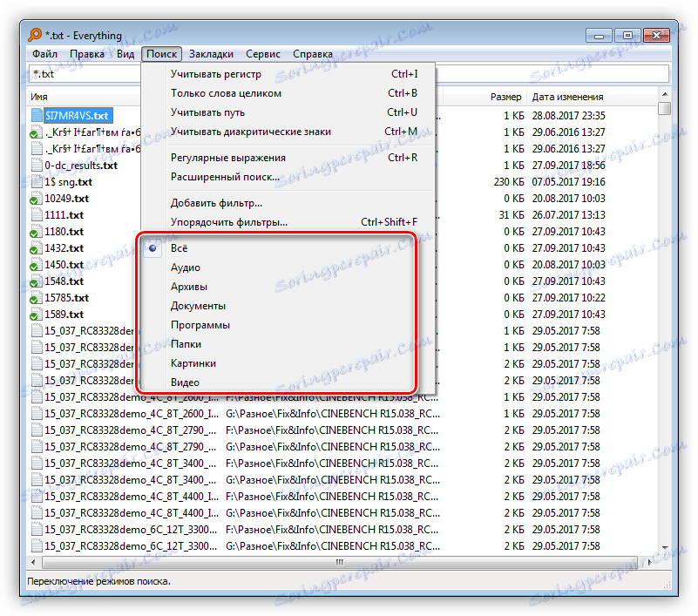
Task: Open Расширенный поиск dialog
Action: 288,177
